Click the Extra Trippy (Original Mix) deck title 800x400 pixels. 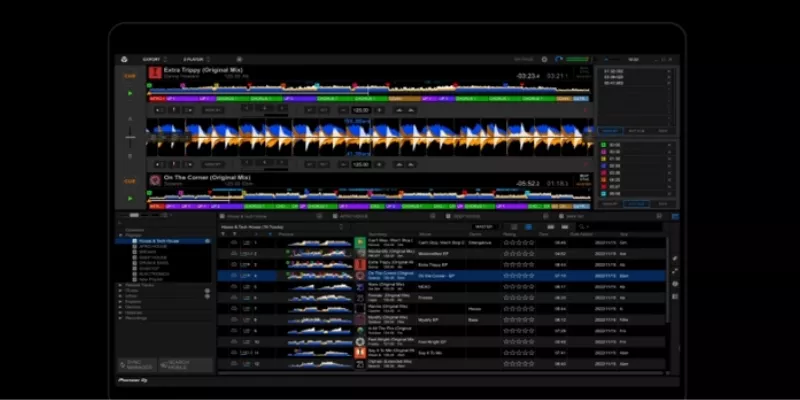(x=203, y=70)
